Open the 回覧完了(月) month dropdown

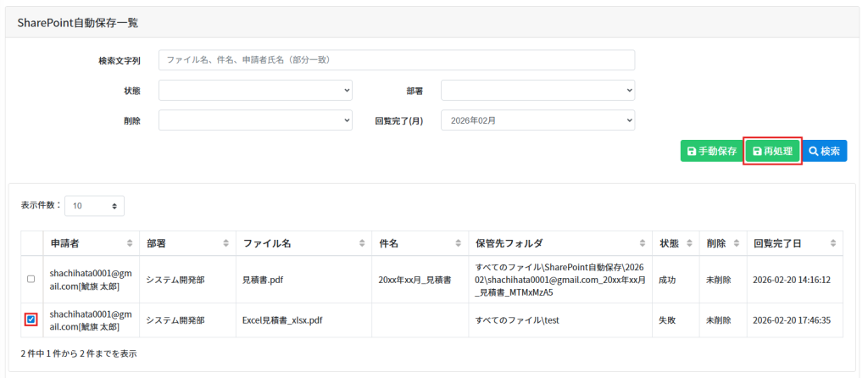(x=537, y=120)
